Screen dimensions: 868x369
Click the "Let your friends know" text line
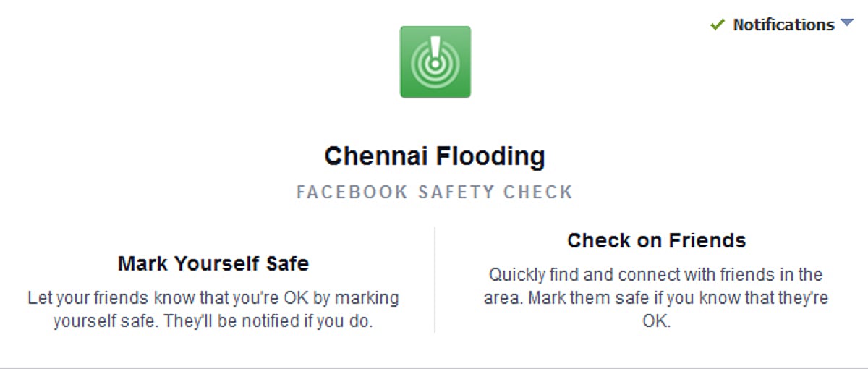click(213, 298)
